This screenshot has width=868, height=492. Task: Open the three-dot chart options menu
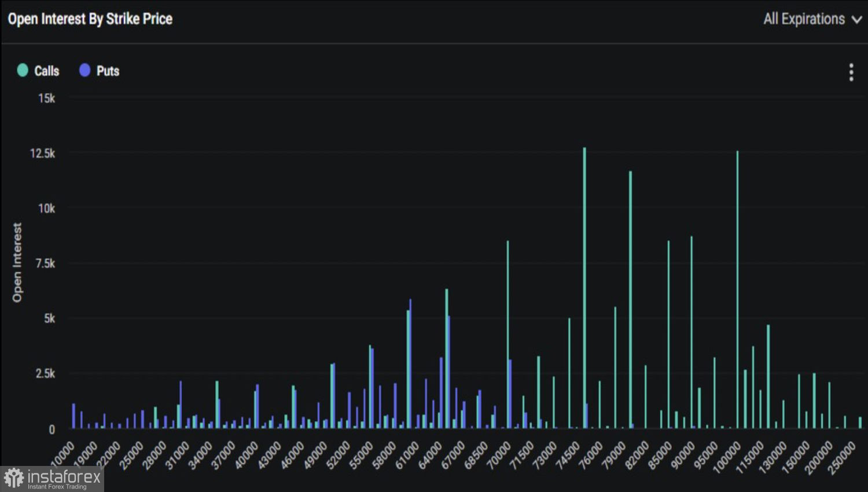tap(851, 72)
